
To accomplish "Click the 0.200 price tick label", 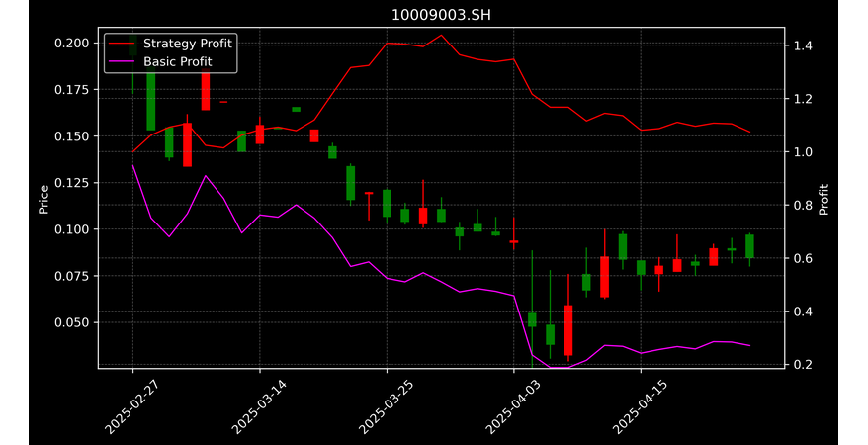I will (72, 44).
